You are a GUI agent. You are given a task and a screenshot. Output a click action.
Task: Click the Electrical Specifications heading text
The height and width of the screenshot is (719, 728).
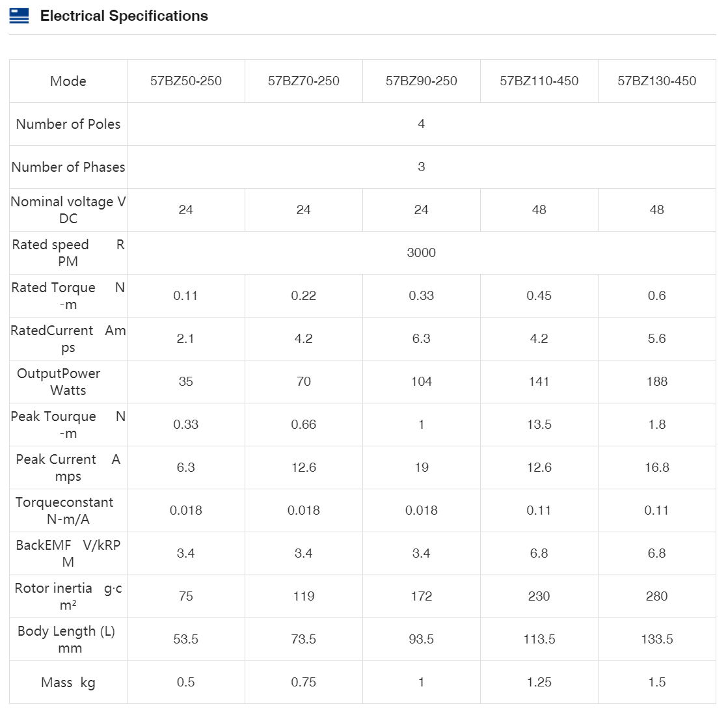coord(124,16)
